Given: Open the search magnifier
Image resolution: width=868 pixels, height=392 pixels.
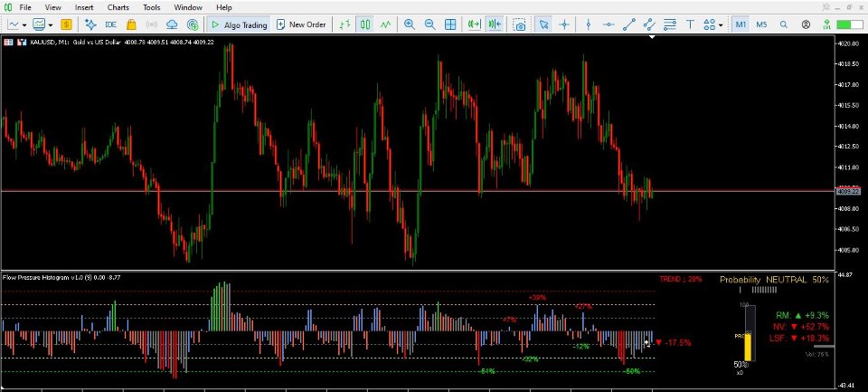Looking at the screenshot, I should [x=783, y=25].
